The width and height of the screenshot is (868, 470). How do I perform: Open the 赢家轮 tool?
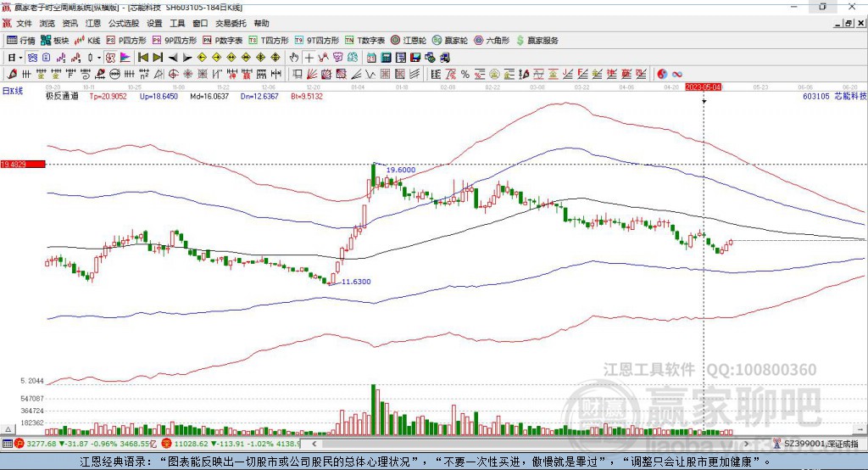pyautogui.click(x=449, y=41)
